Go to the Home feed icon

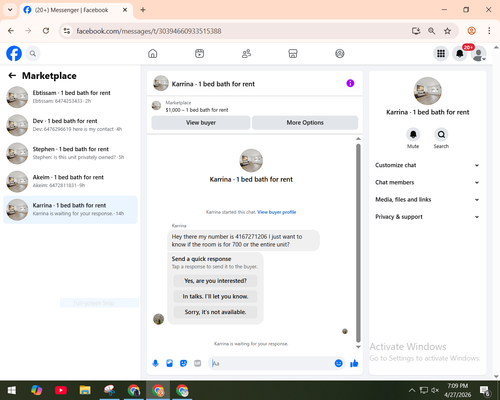pyautogui.click(x=153, y=53)
